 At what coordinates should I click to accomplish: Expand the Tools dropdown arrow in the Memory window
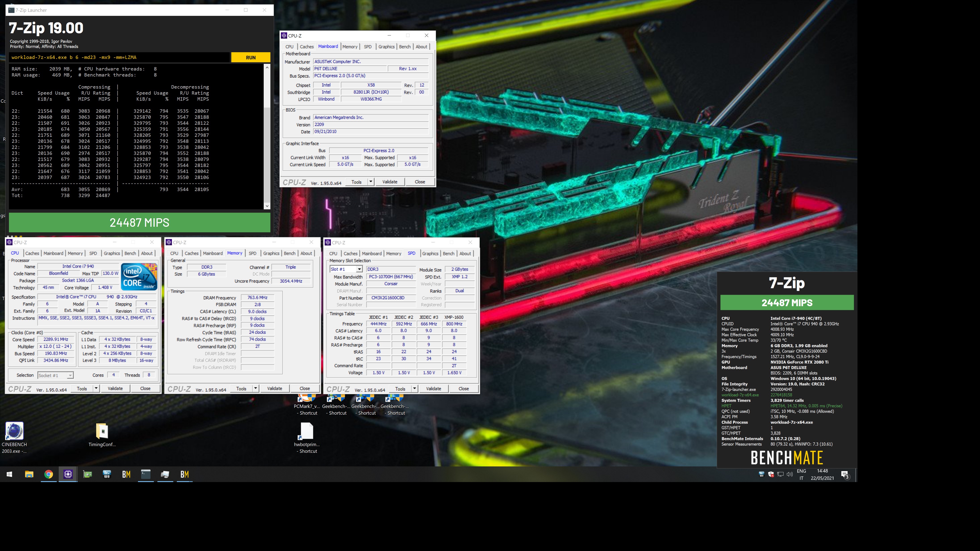[x=256, y=388]
